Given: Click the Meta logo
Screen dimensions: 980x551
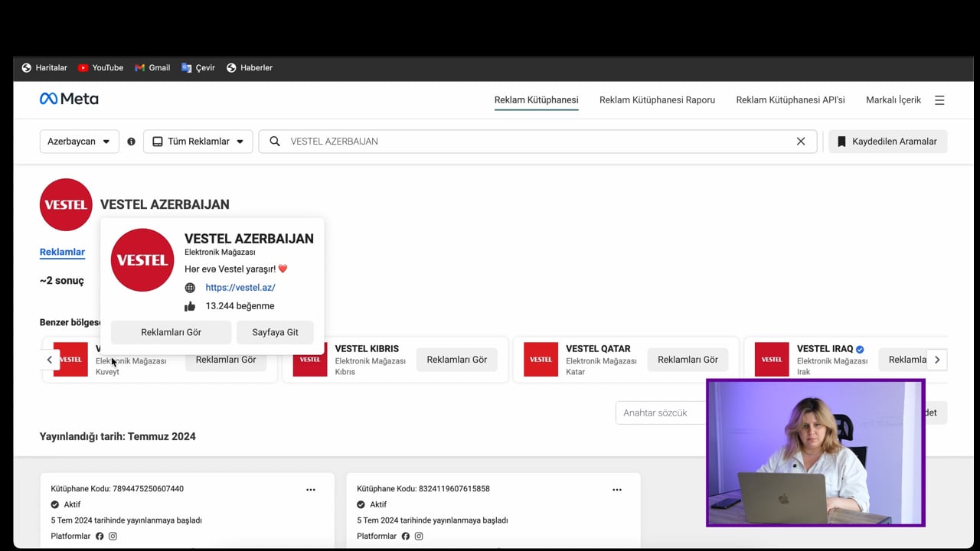Looking at the screenshot, I should tap(69, 99).
